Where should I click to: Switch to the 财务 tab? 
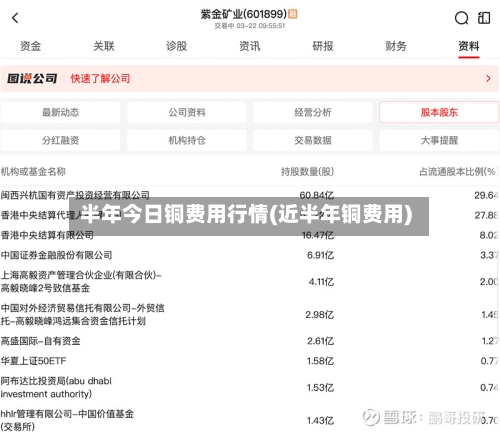(x=396, y=46)
